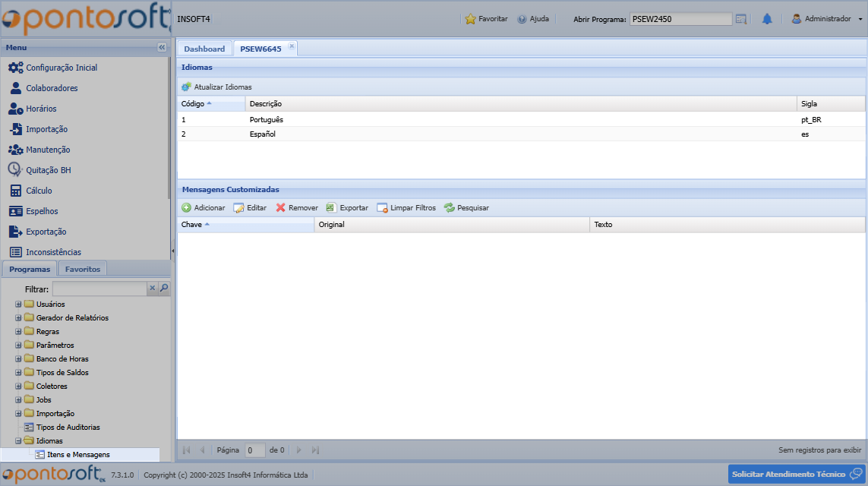Click the Favoritar star icon
This screenshot has width=868, height=486.
click(471, 19)
